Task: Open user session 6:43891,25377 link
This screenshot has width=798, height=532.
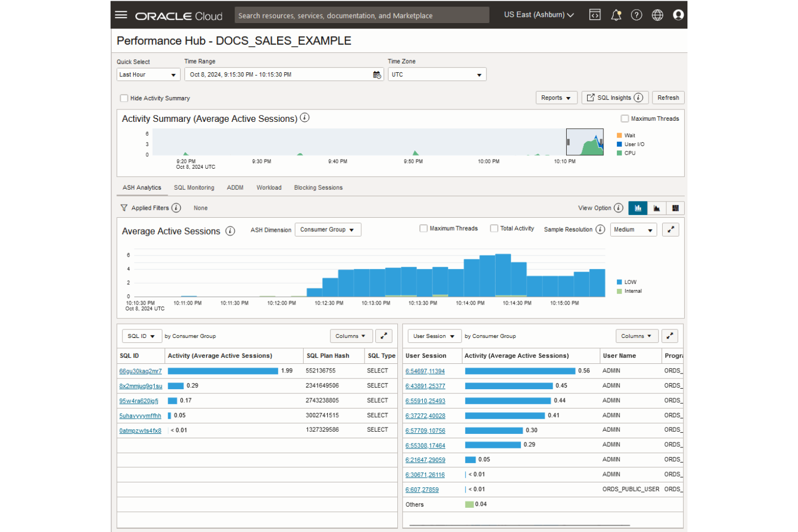Action: (x=425, y=386)
